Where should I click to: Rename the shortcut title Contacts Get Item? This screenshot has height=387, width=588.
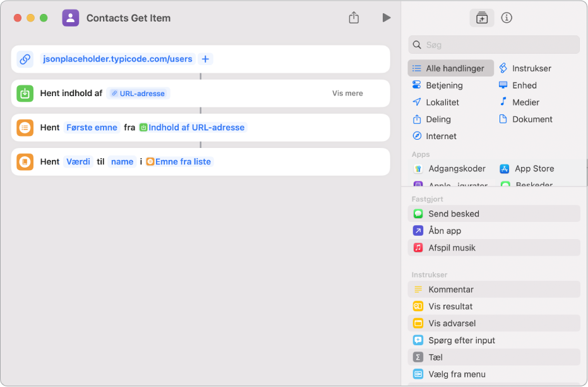tap(128, 18)
